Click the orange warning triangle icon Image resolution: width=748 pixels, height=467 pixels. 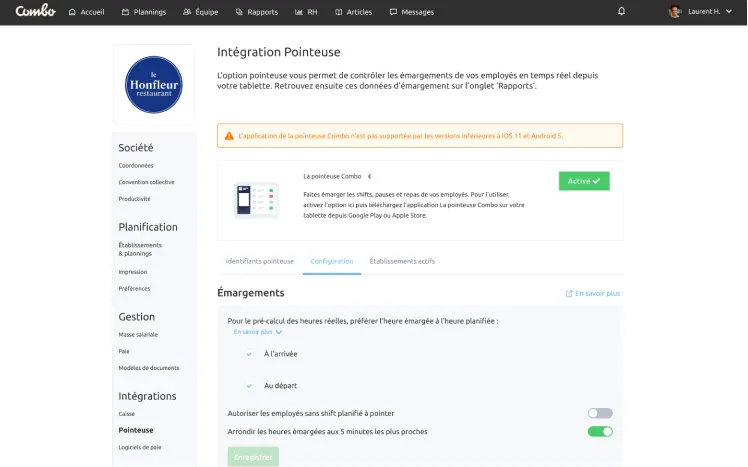229,136
